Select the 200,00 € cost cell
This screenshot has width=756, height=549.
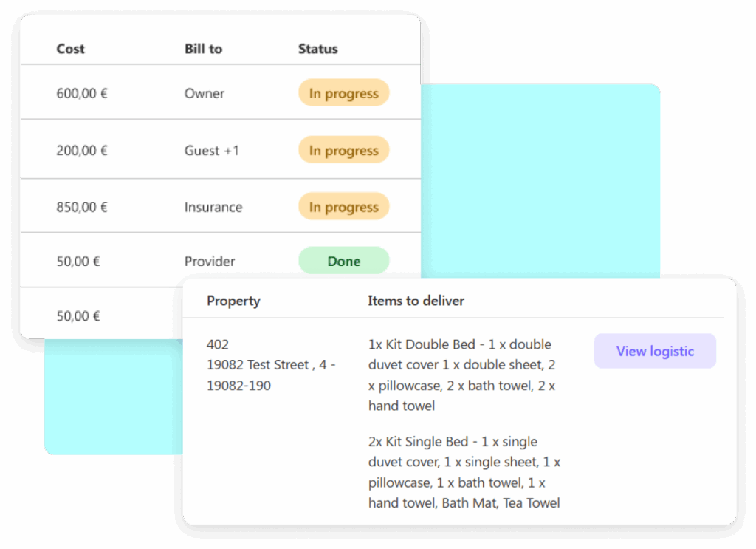click(82, 151)
